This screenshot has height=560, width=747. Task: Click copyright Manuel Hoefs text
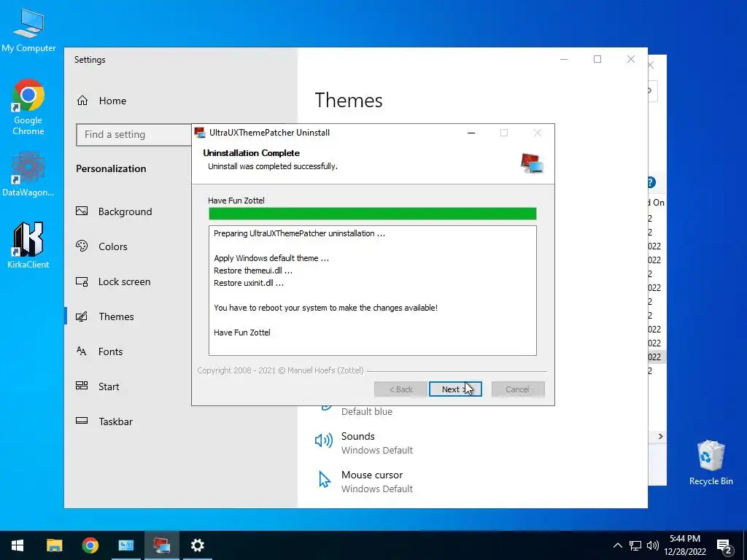pos(280,370)
